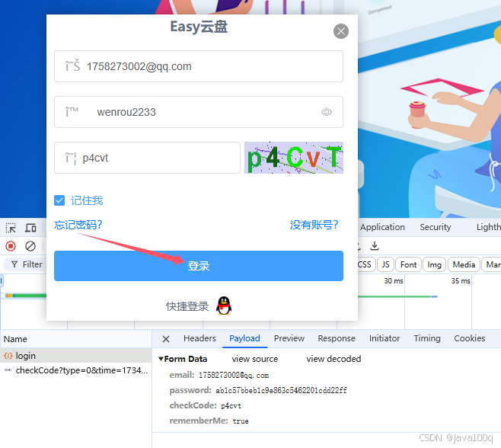Filter requests by CSS type
The height and width of the screenshot is (448, 501).
point(365,265)
